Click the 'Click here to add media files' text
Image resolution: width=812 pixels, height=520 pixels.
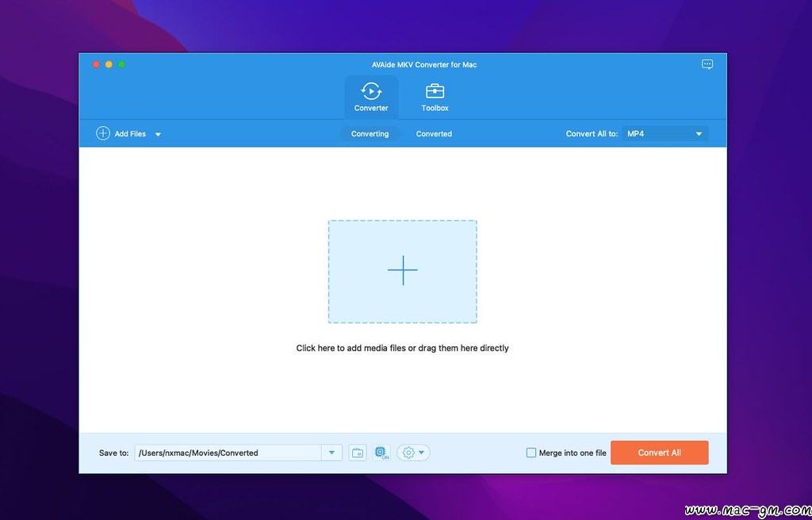(x=402, y=348)
